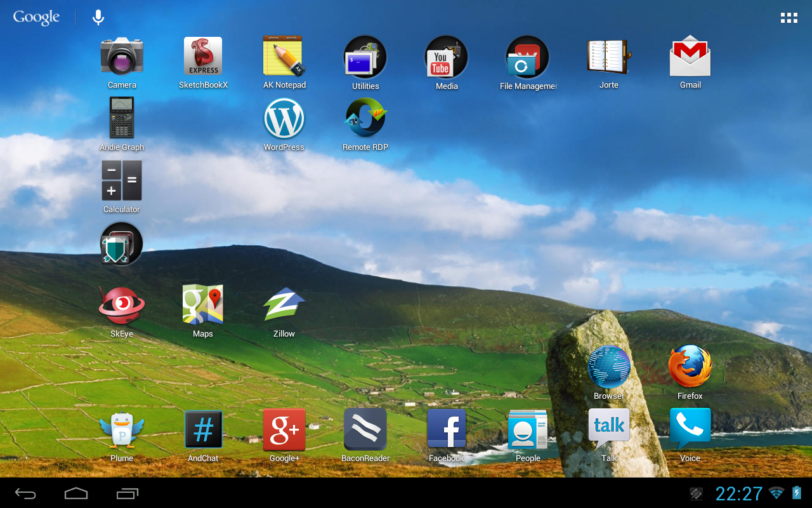The image size is (812, 508).
Task: Launch SketchBookX Express
Action: (x=203, y=62)
